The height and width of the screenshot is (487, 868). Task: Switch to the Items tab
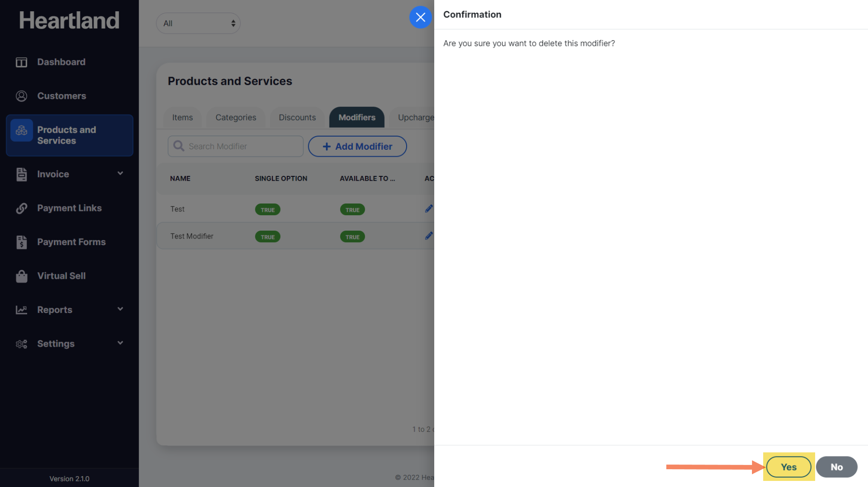pyautogui.click(x=182, y=117)
